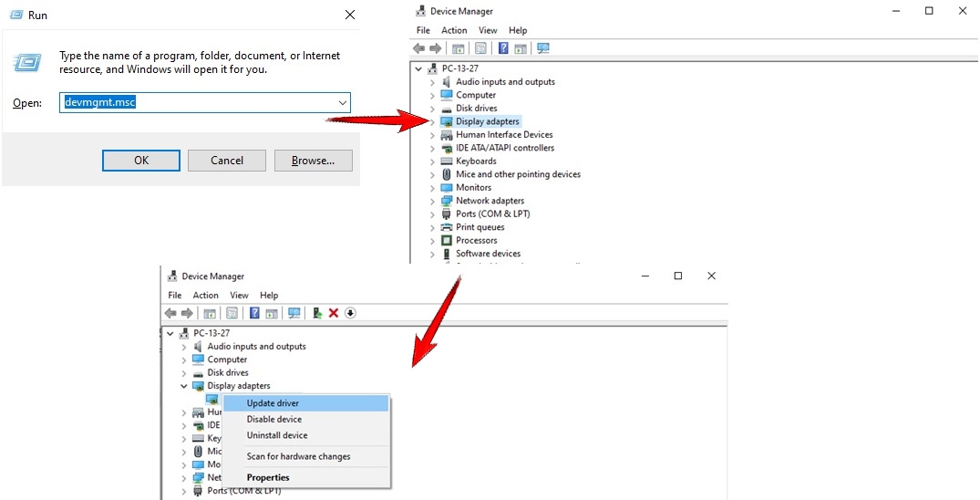Click scan hardware monitor icon in Device Manager showing context menu
The image size is (980, 500).
click(294, 313)
